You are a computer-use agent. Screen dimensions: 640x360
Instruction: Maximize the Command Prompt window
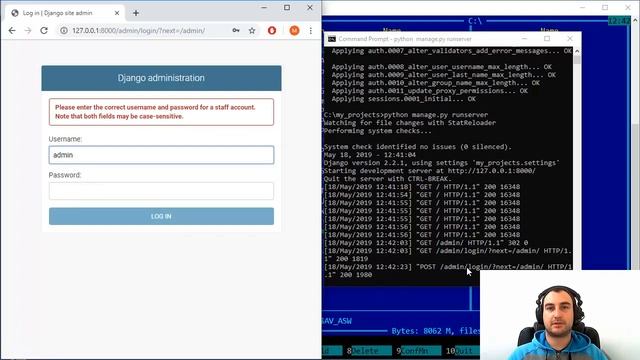tap(547, 39)
